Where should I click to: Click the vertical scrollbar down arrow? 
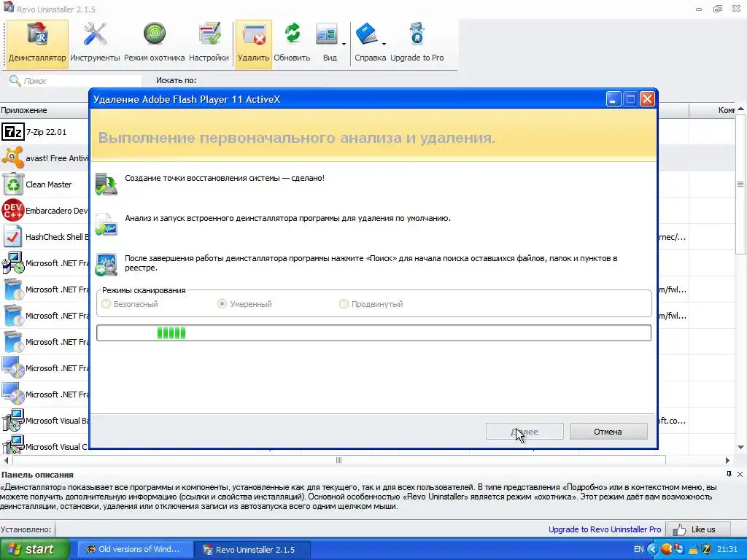[x=741, y=447]
